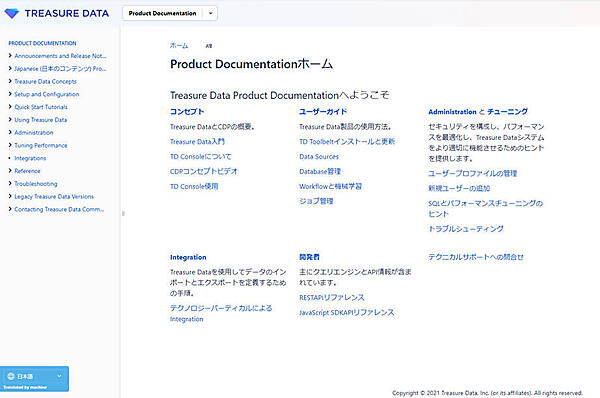Expand Quick Start Tutorials chevron
Screen dimensions: 600x398
(10, 107)
